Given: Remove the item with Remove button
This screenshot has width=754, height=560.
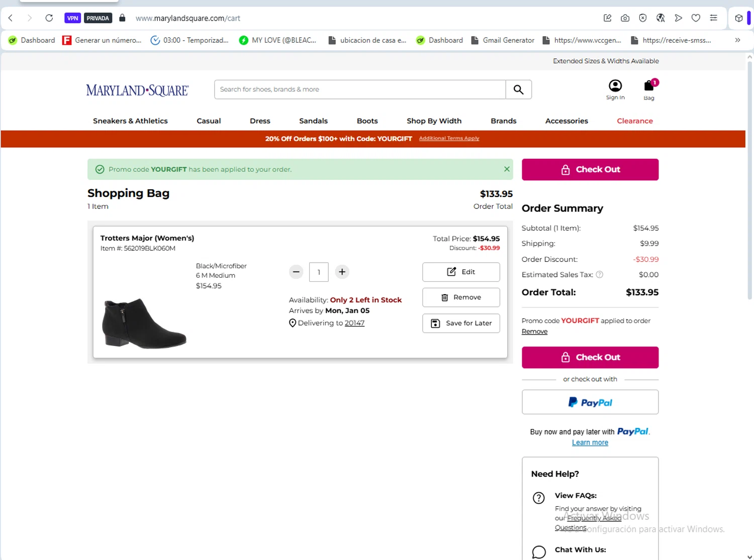Looking at the screenshot, I should tap(461, 297).
